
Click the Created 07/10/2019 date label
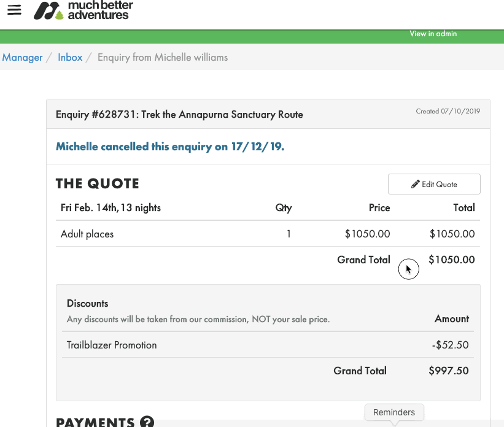(448, 111)
